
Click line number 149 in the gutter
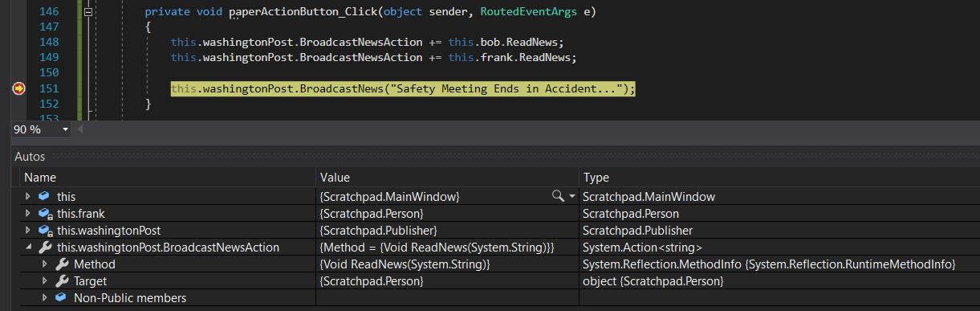pos(50,57)
